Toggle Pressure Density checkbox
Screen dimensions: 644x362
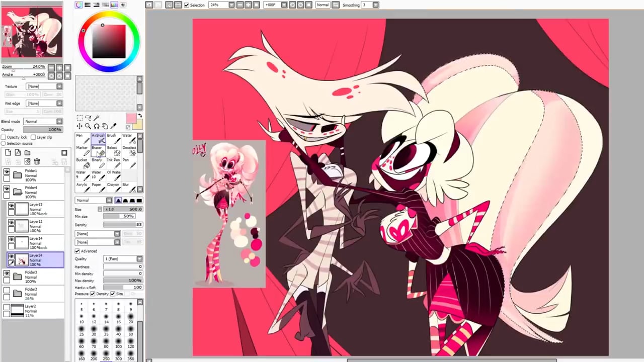coord(93,294)
